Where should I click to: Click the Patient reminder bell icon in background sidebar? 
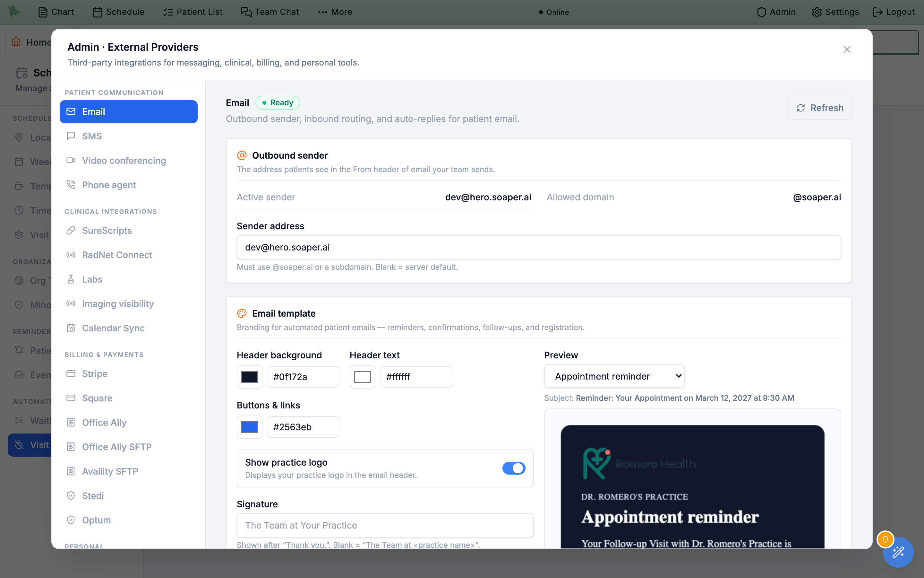point(19,350)
